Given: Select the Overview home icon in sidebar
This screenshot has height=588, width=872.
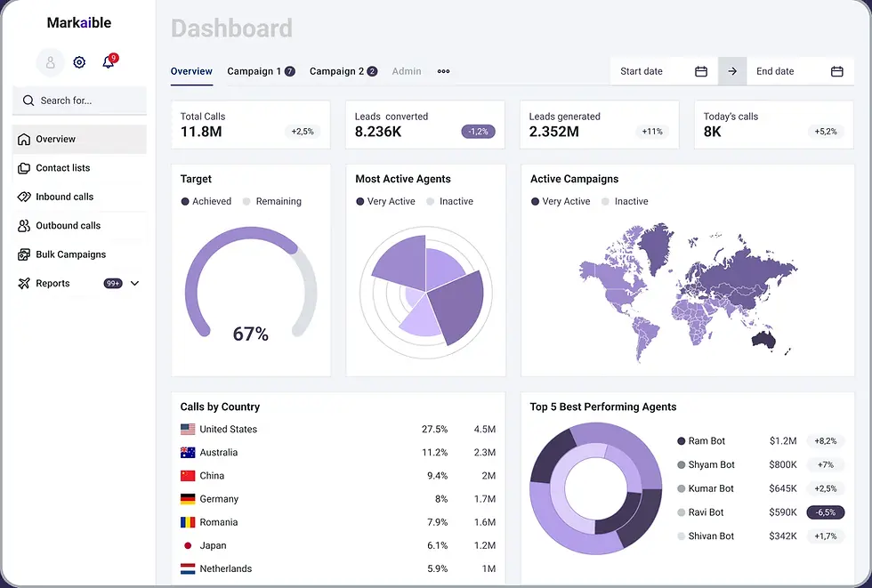Looking at the screenshot, I should (22, 139).
